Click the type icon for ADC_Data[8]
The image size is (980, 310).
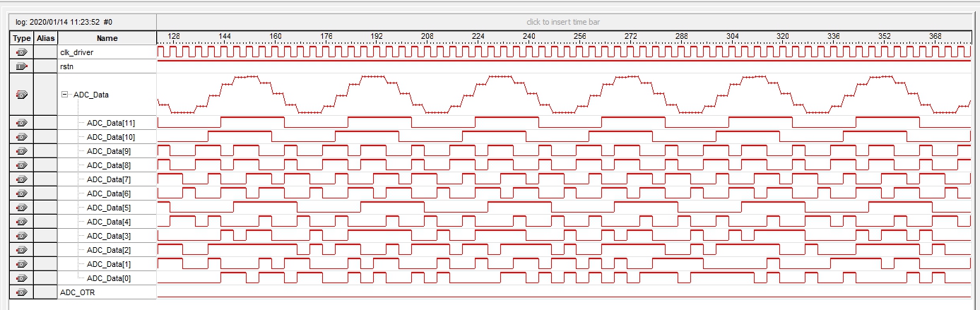(x=21, y=165)
